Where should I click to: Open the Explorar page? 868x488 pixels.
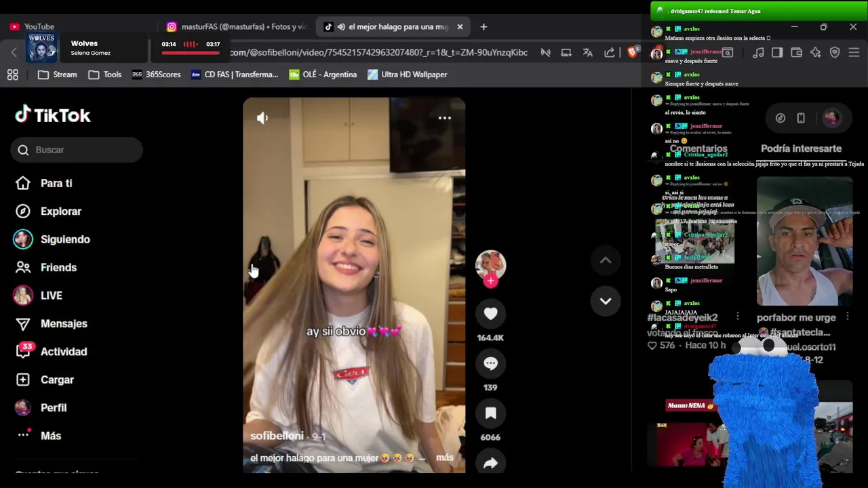[x=61, y=211]
